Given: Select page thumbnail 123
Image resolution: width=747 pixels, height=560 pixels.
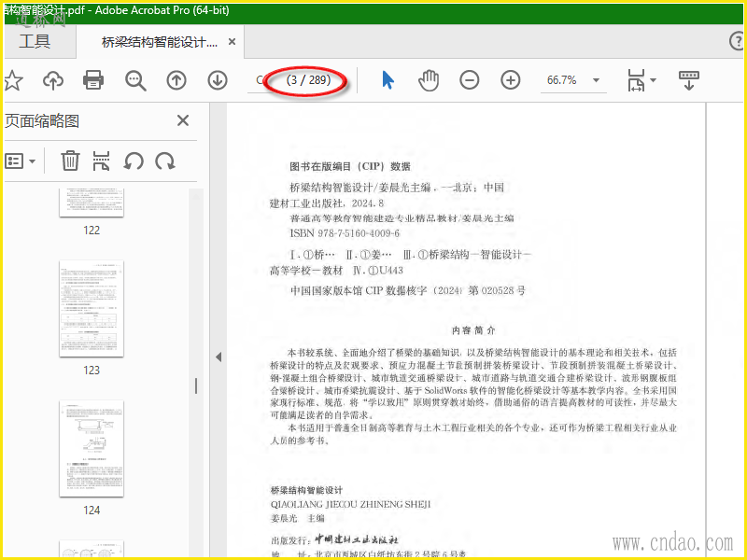Looking at the screenshot, I should pos(92,309).
